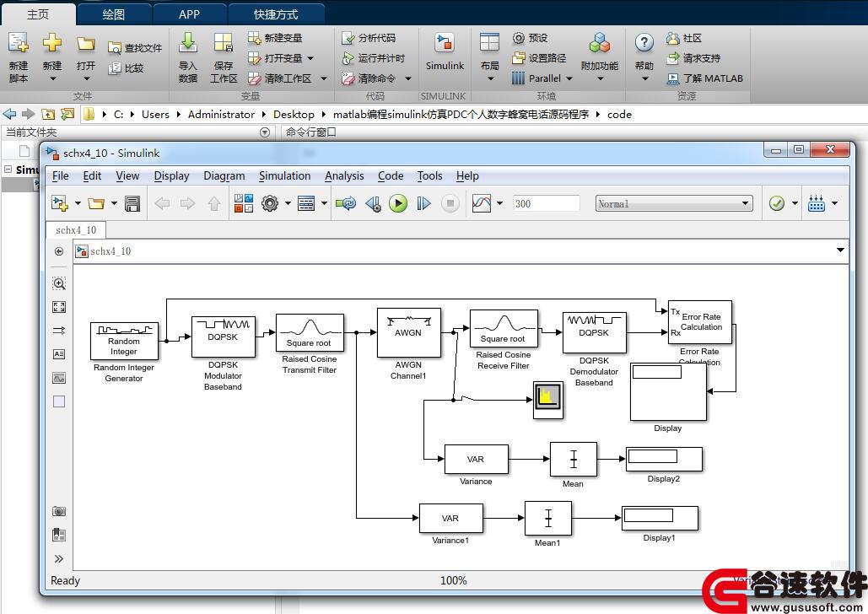
Task: Switch to the 绘图 ribbon tab
Action: tap(114, 14)
